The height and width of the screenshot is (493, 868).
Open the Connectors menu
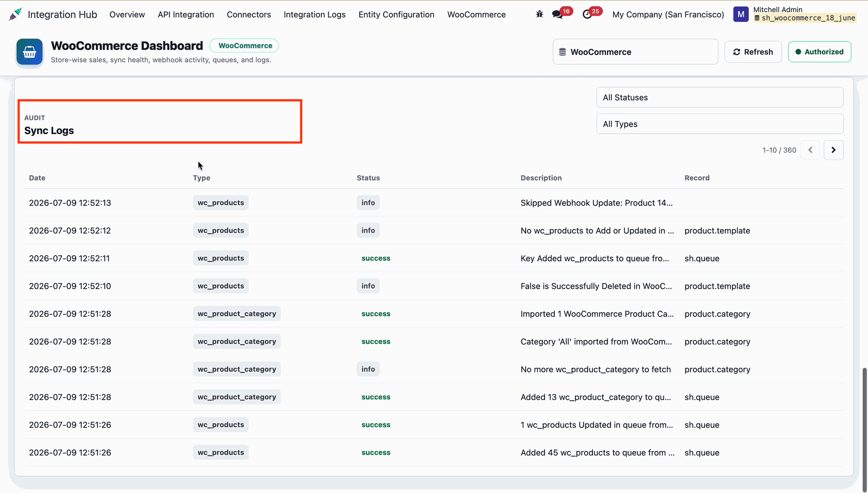pyautogui.click(x=249, y=14)
